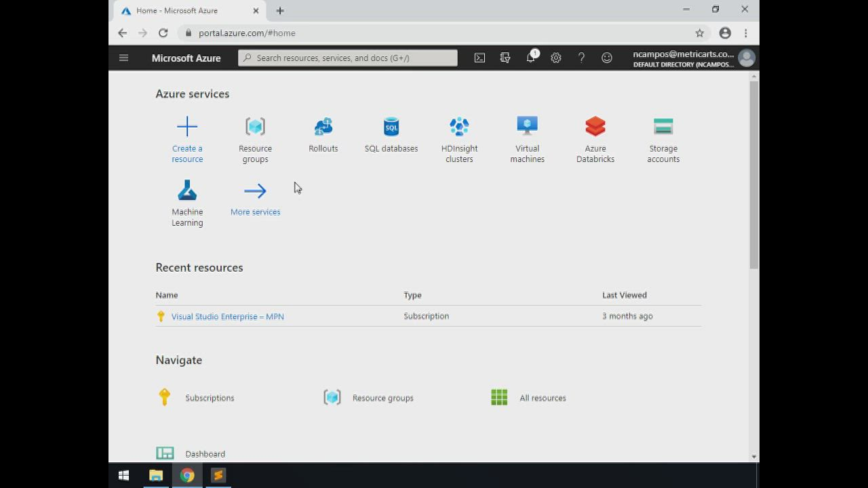The width and height of the screenshot is (868, 488).
Task: Click the Subscriptions key icon in Navigate
Action: 164,397
